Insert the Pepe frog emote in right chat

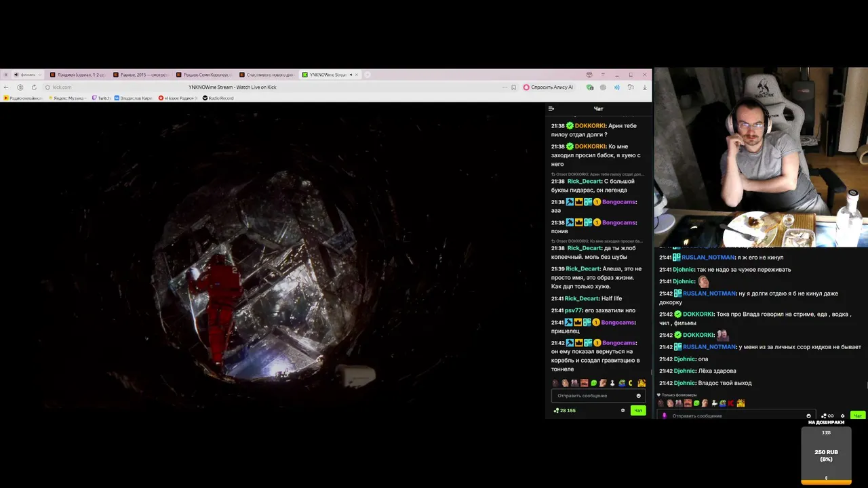click(x=722, y=403)
